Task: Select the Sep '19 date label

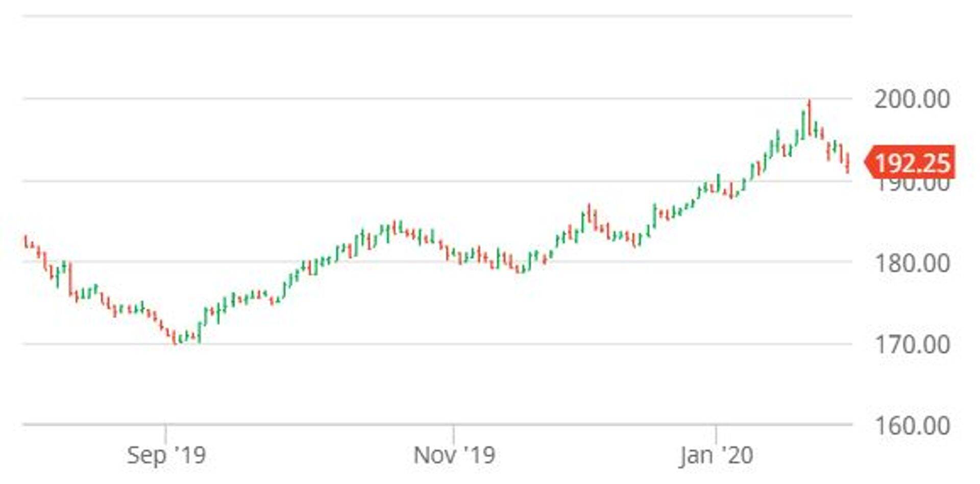Action: click(x=166, y=455)
